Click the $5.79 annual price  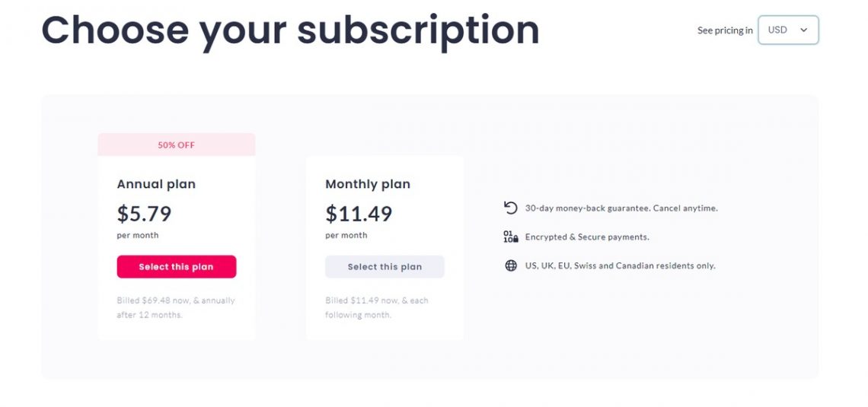[x=144, y=213]
